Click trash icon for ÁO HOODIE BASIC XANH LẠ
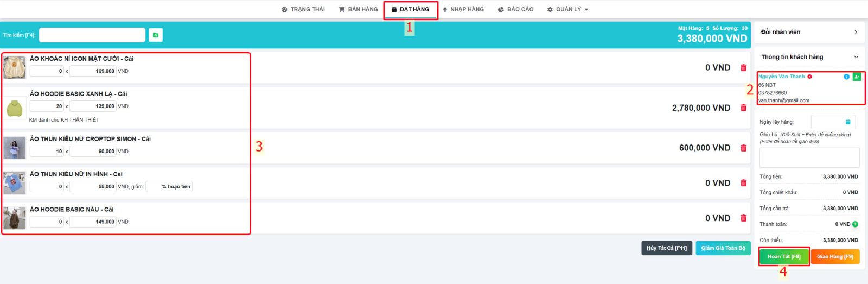Screen dimensions: 868x284 point(743,108)
